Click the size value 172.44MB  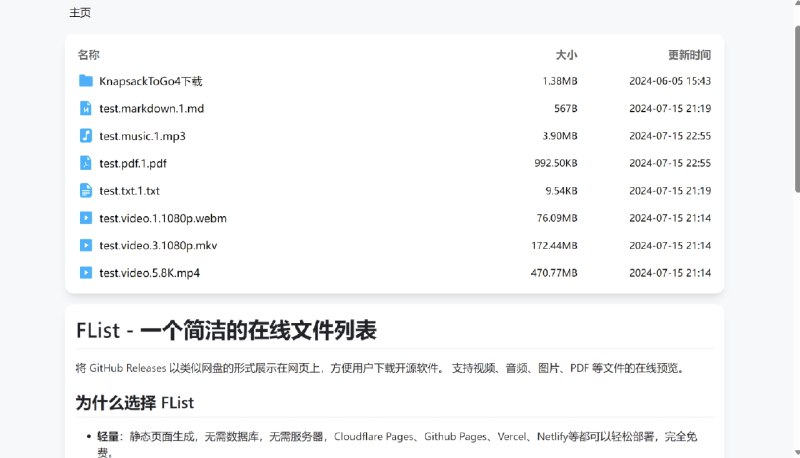(554, 246)
